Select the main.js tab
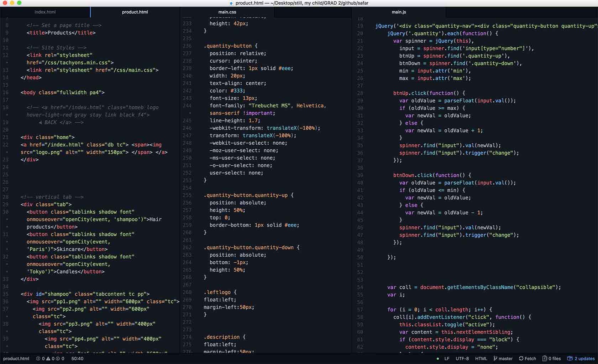This screenshot has width=598, height=364. (x=399, y=12)
